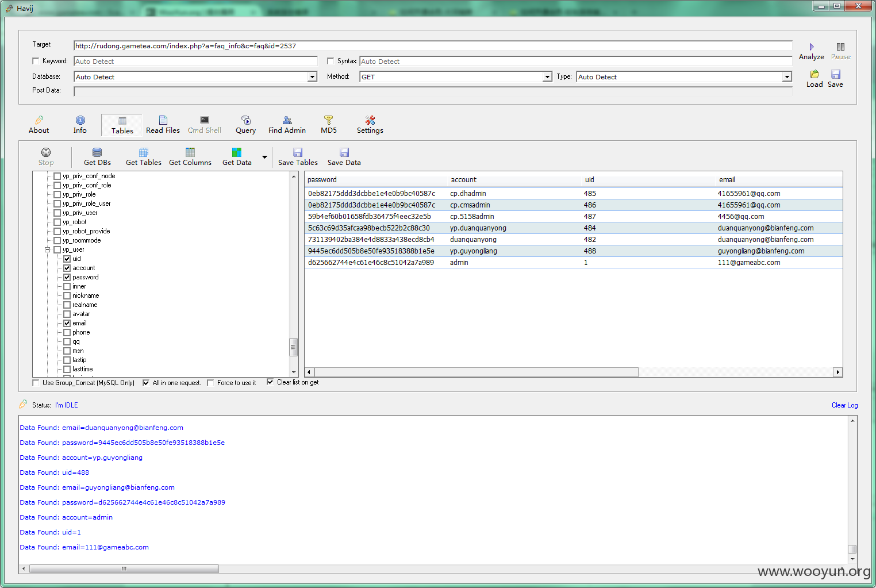
Task: Click the Havij title bar app icon
Action: [x=9, y=8]
